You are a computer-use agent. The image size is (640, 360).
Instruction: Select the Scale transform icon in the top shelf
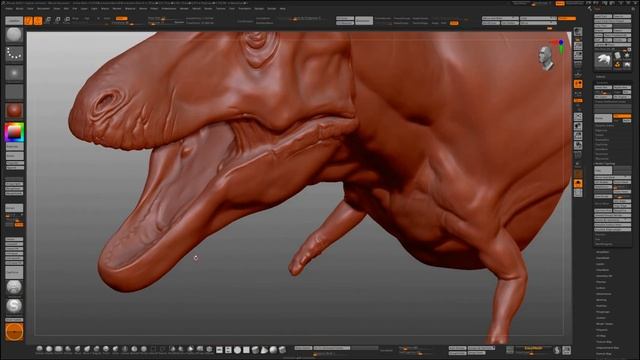[58, 20]
